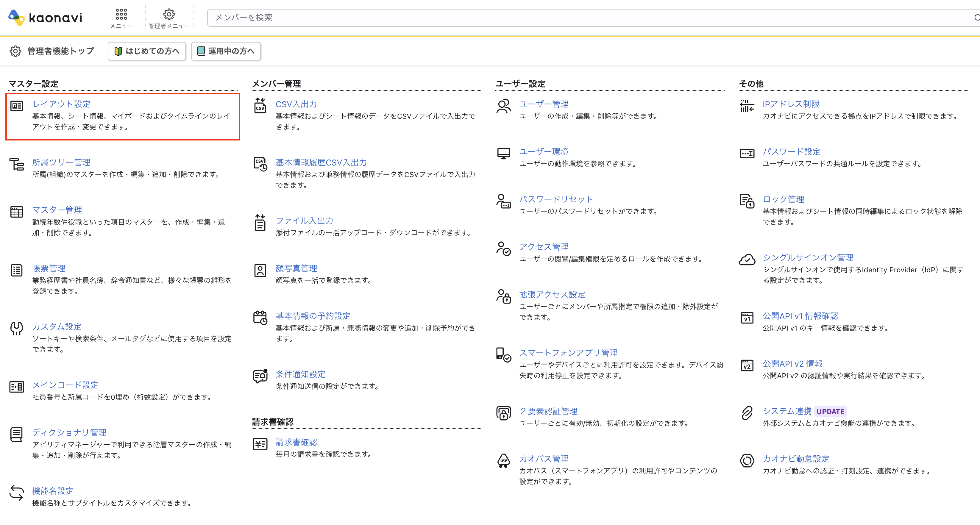Click the ユーザー環境 monitor icon
Image resolution: width=980 pixels, height=525 pixels.
pos(503,153)
